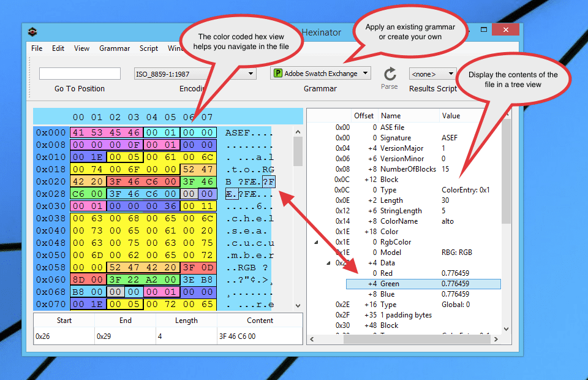Open the Edit menu
The width and height of the screenshot is (588, 380).
(x=58, y=48)
